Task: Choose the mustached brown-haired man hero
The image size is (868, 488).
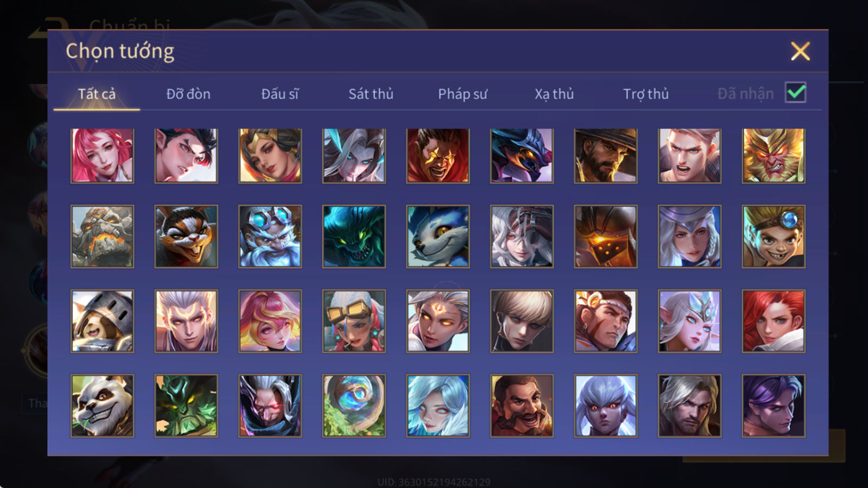Action: 522,406
